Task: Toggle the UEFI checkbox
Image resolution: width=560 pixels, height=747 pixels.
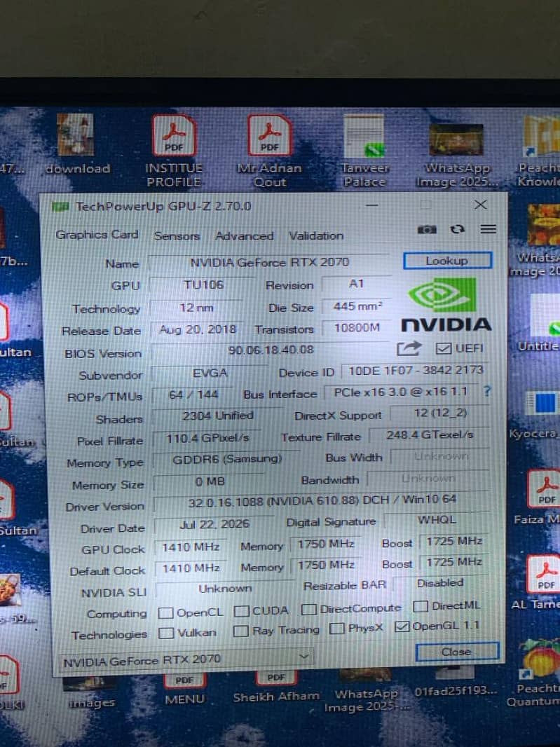Action: pos(443,349)
